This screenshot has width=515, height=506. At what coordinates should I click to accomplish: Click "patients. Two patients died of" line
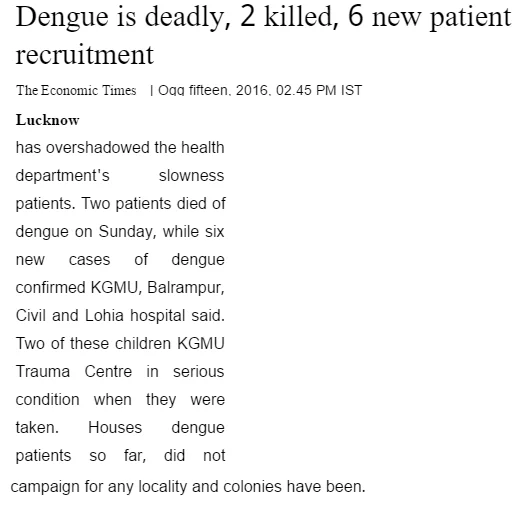coord(121,204)
